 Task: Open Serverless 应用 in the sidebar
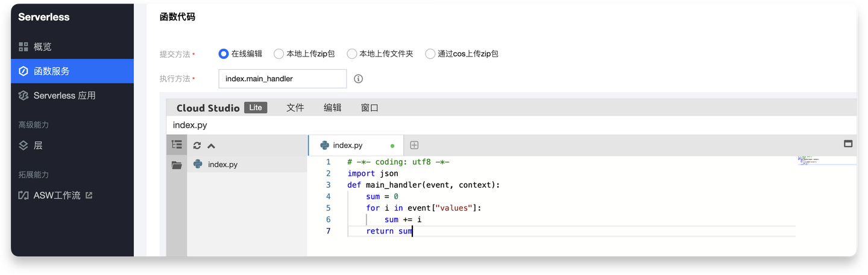coord(72,95)
